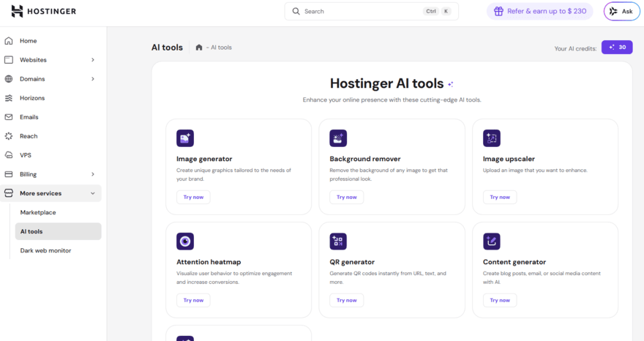Click the gift icon in the refer banner

tap(498, 11)
